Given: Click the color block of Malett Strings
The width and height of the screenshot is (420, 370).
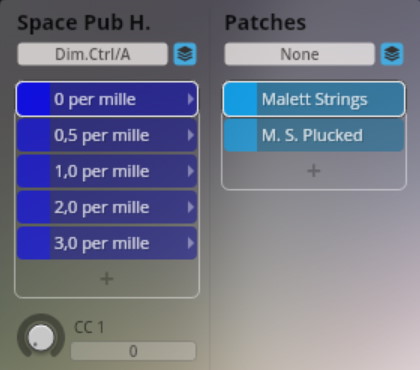Looking at the screenshot, I should pyautogui.click(x=240, y=99).
